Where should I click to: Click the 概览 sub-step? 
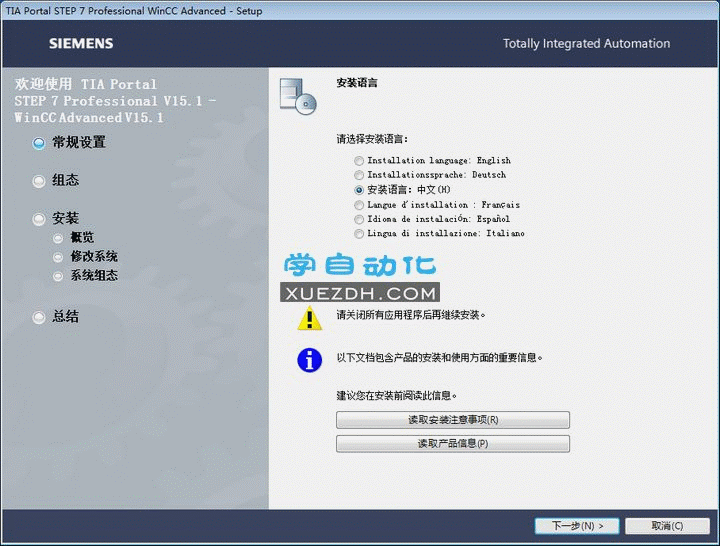pyautogui.click(x=73, y=237)
